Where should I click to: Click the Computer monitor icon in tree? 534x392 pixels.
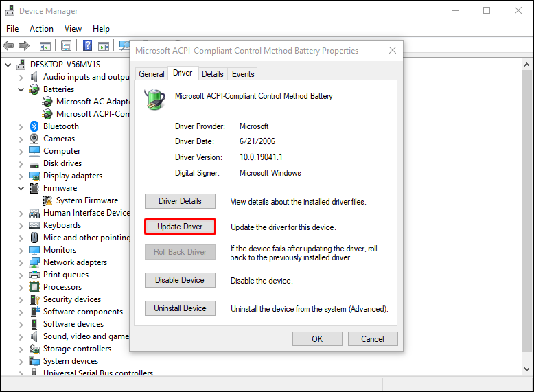click(34, 151)
